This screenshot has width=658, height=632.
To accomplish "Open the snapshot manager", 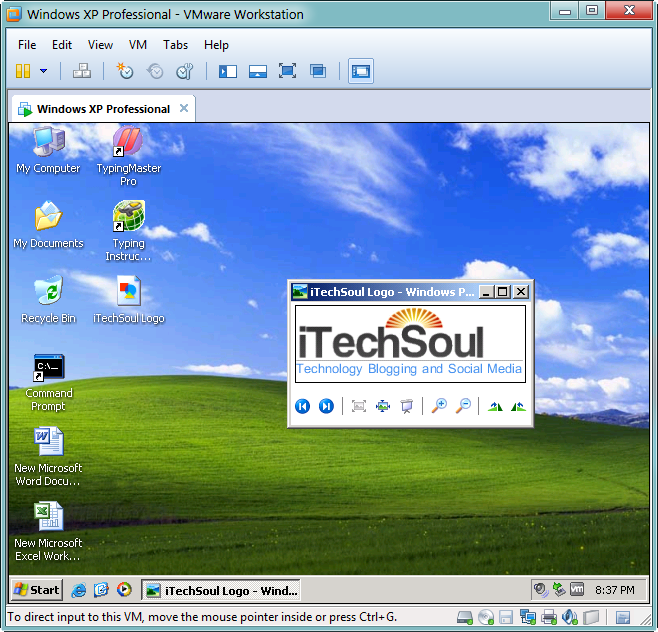I will point(185,71).
